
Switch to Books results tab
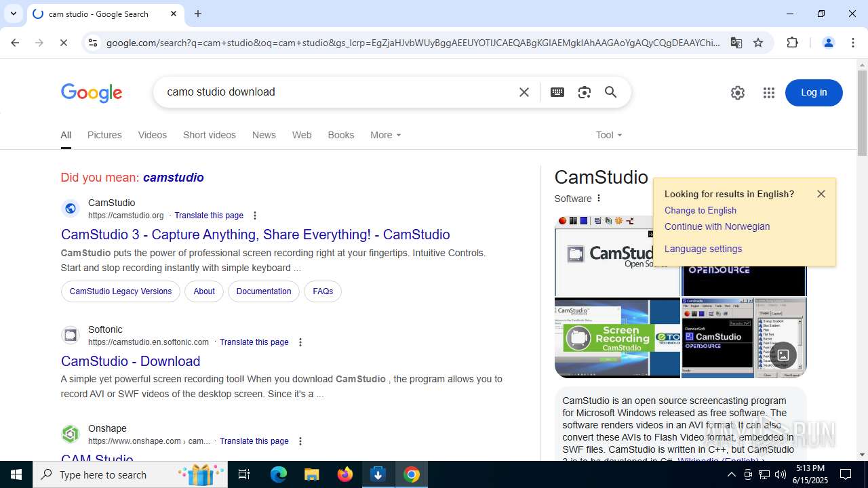341,135
